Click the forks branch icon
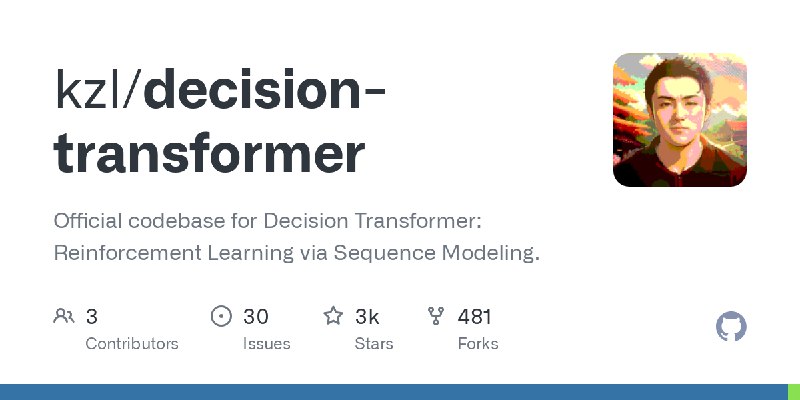The image size is (800, 400). [436, 316]
